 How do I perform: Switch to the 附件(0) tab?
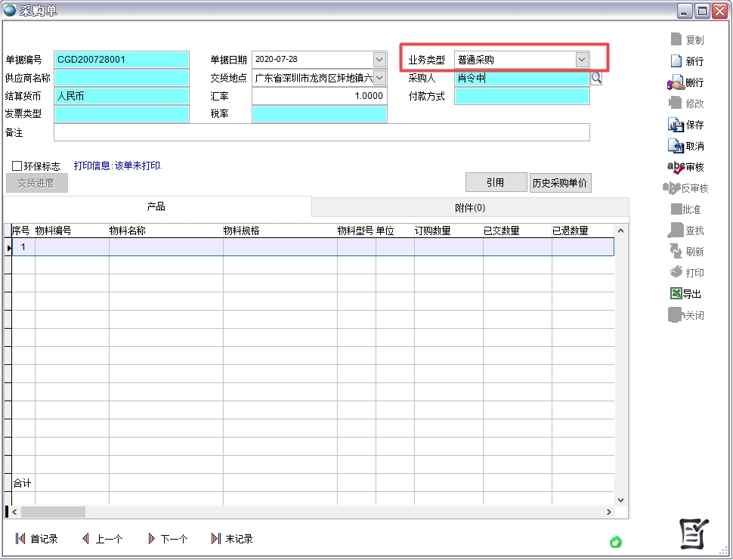click(x=470, y=207)
